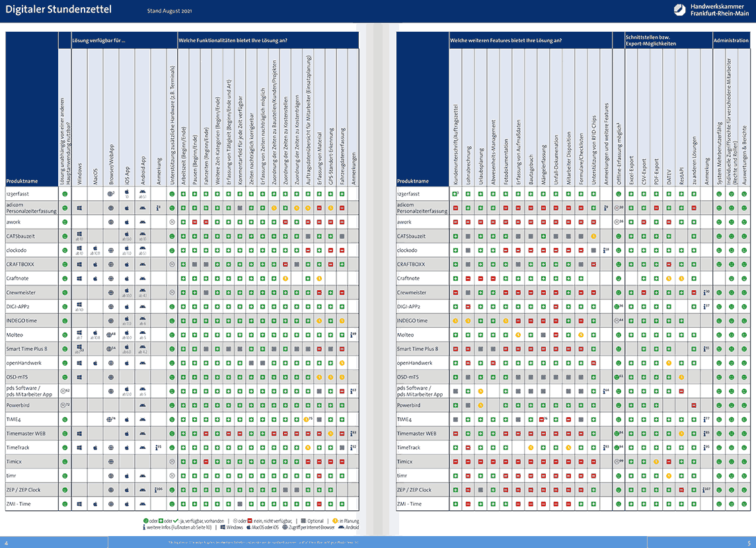756x548 pixels.
Task: Click the 'Urlaubsplanung' column header
Action: click(480, 167)
